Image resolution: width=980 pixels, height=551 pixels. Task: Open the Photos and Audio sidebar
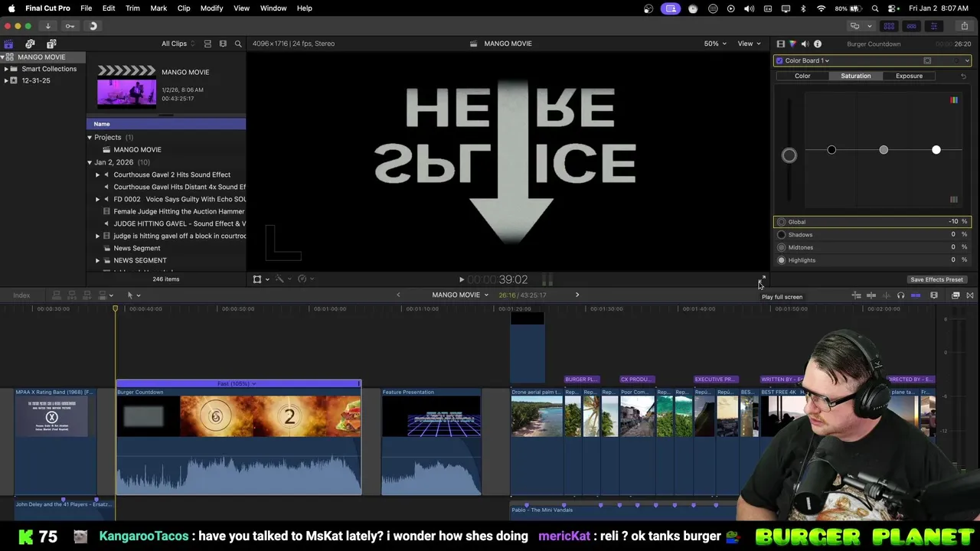[30, 44]
